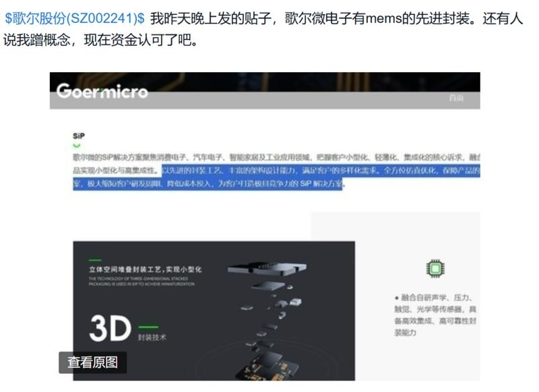
Task: Click the 立体空间堆叠封装工艺 heading
Action: point(145,269)
